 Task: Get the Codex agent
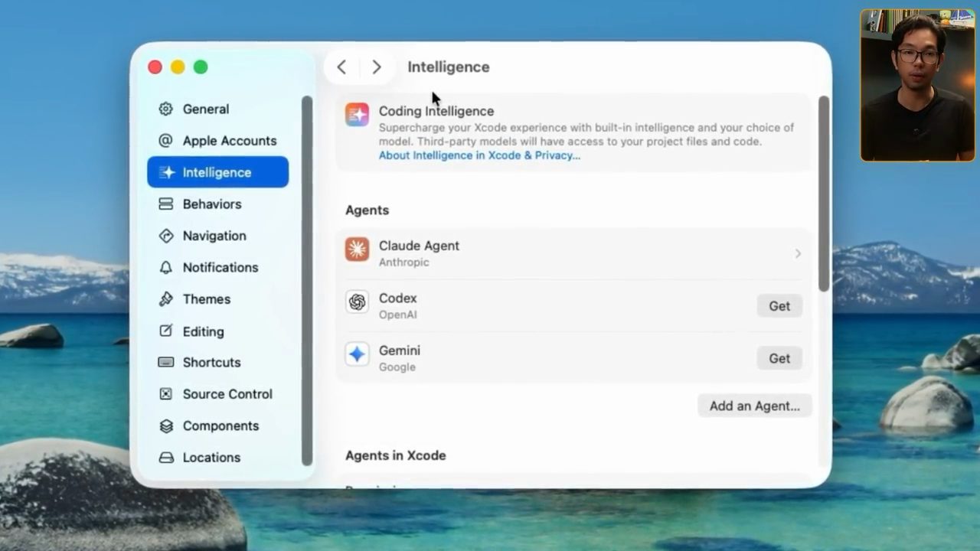pyautogui.click(x=779, y=306)
